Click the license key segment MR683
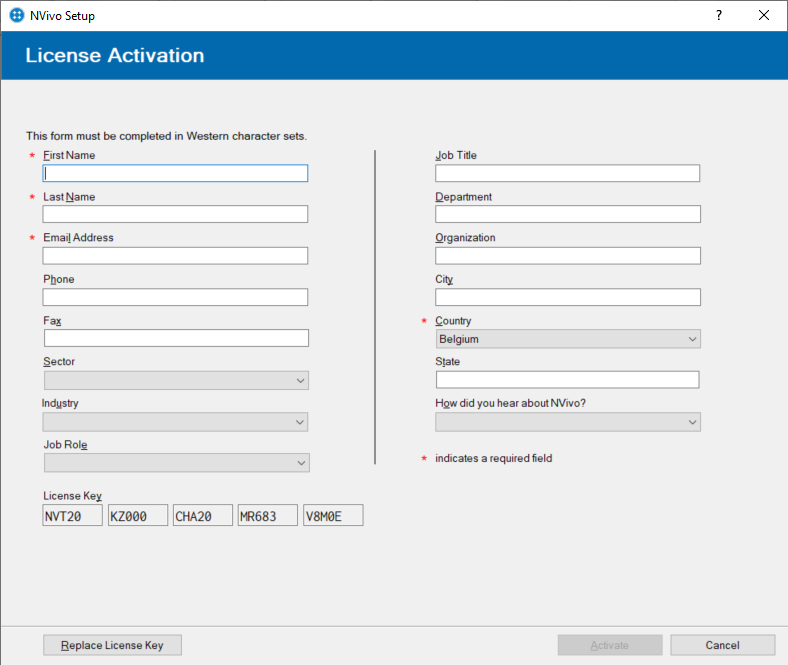This screenshot has height=665, width=788. (x=268, y=516)
